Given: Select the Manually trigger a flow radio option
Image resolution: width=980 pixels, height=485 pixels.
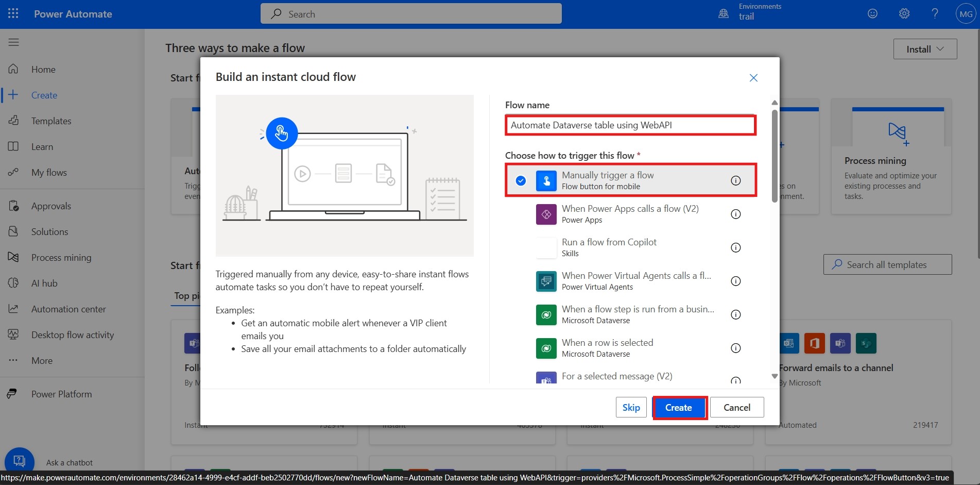Looking at the screenshot, I should [x=521, y=180].
